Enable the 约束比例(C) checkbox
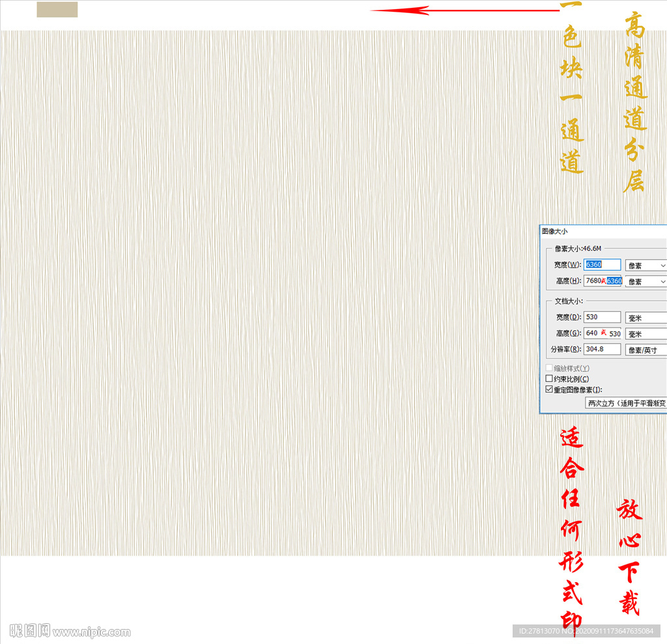Viewport: 667px width, 644px height. click(x=549, y=378)
